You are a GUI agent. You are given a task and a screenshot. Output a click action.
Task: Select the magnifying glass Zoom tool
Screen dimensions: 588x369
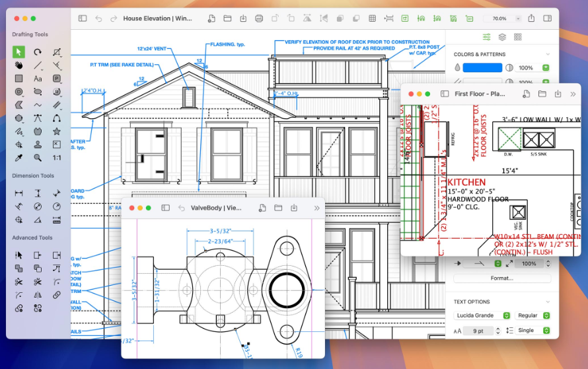(38, 157)
